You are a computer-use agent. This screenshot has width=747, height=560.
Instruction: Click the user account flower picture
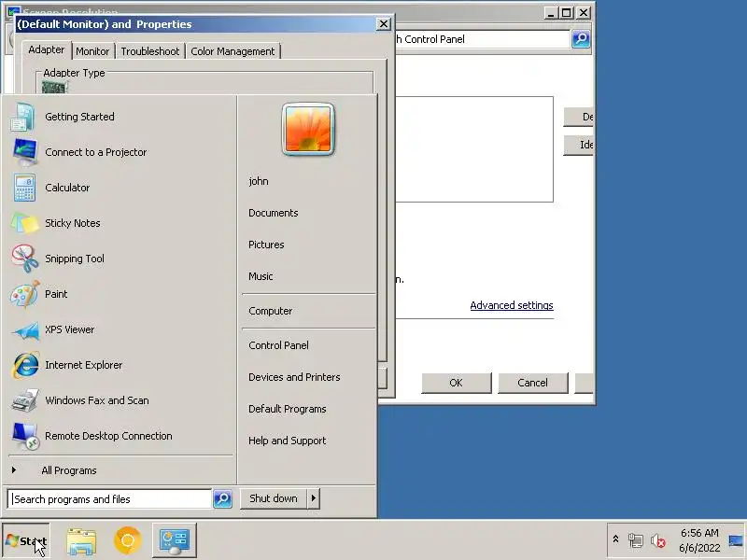pos(308,129)
